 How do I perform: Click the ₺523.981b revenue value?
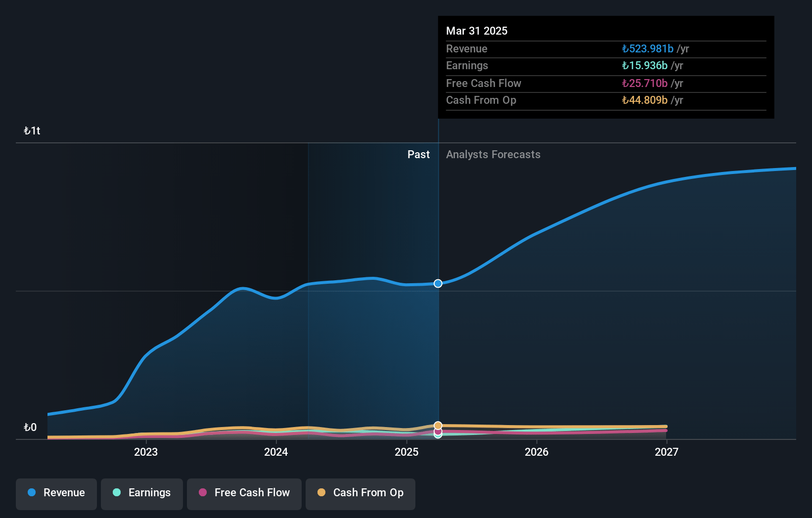click(x=647, y=48)
